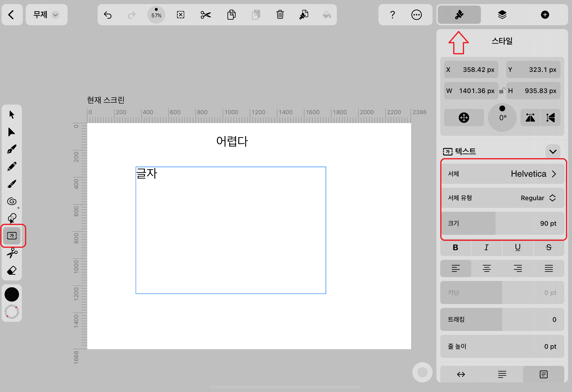Screen dimensions: 572x392
Task: Click the add element plus button
Action: (545, 14)
